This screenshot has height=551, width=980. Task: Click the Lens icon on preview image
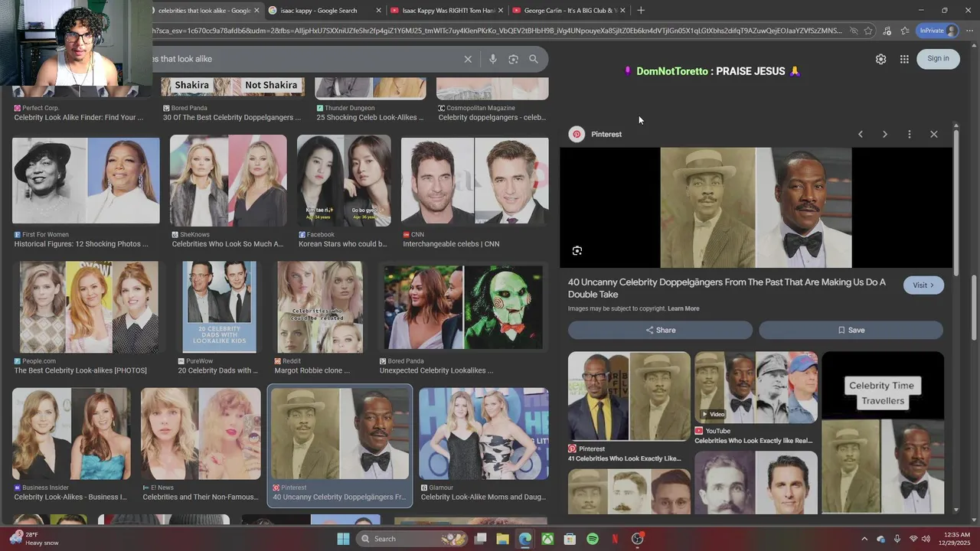[577, 250]
